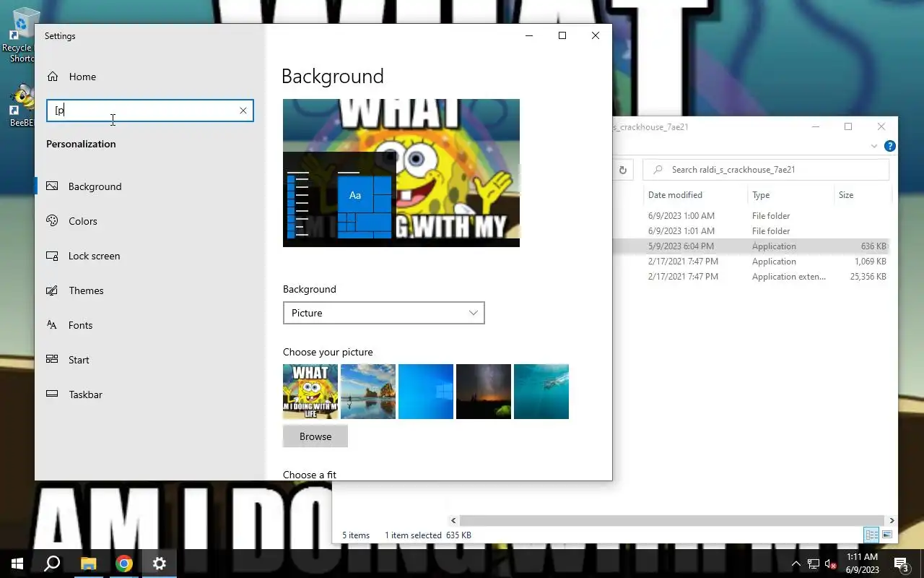Open the notification center icon
924x578 pixels.
[x=901, y=564]
